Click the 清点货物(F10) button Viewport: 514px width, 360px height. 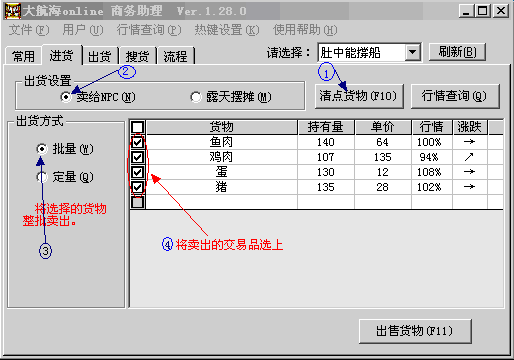tap(359, 96)
